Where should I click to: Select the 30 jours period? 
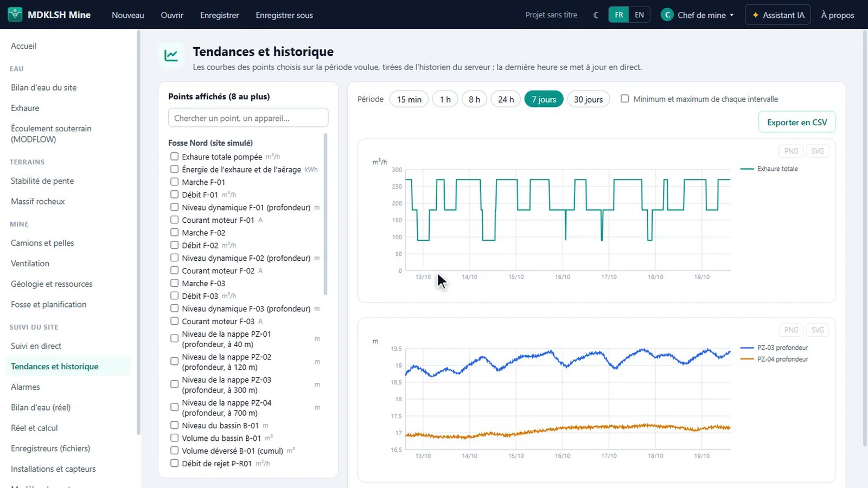[589, 99]
